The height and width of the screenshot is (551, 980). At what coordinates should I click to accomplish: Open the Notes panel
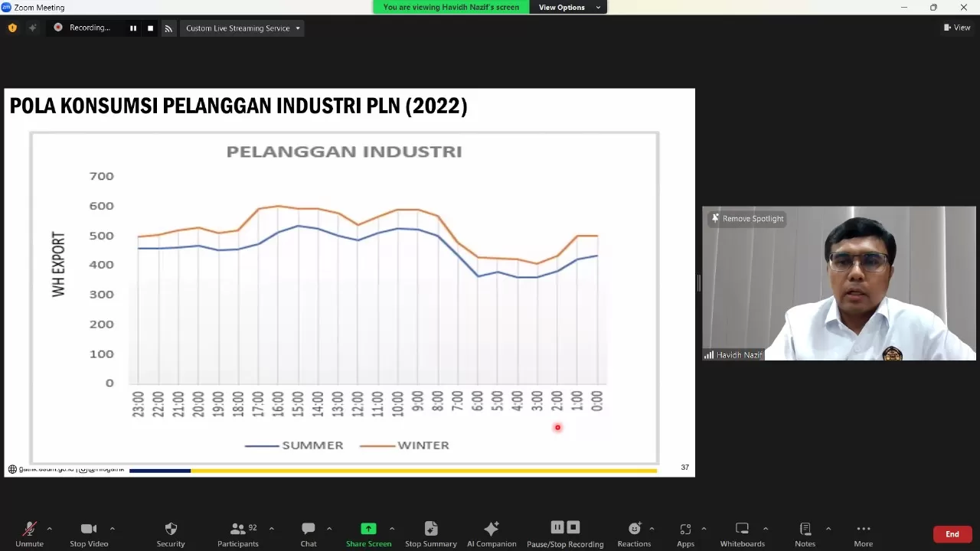(x=805, y=533)
